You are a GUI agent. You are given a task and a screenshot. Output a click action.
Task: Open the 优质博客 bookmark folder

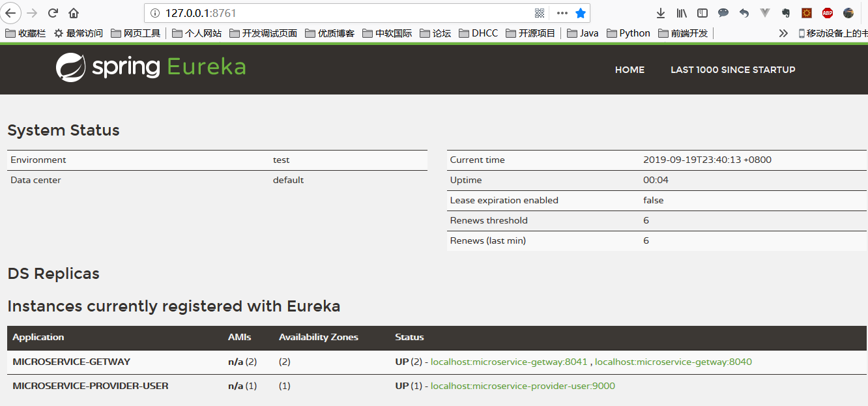click(x=330, y=33)
